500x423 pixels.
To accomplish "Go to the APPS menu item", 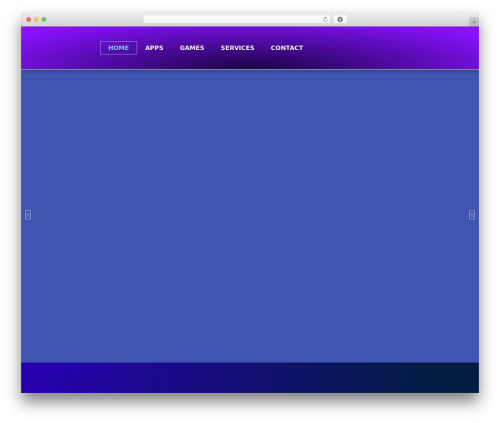I will [154, 48].
